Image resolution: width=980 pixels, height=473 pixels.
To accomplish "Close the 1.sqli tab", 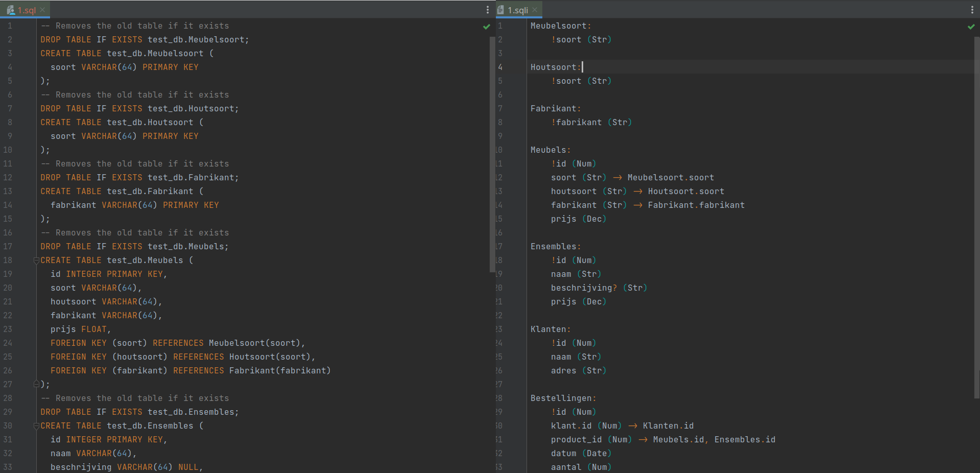I will [x=535, y=10].
